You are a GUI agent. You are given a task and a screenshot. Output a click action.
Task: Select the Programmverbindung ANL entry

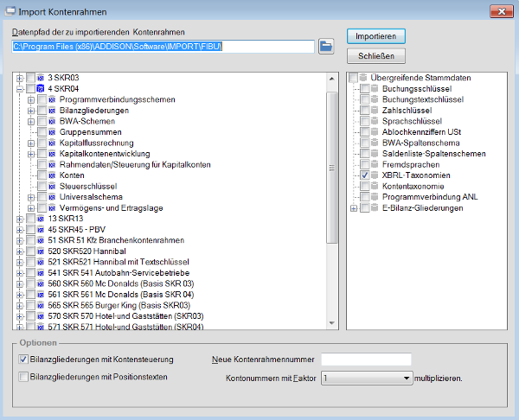coord(430,197)
